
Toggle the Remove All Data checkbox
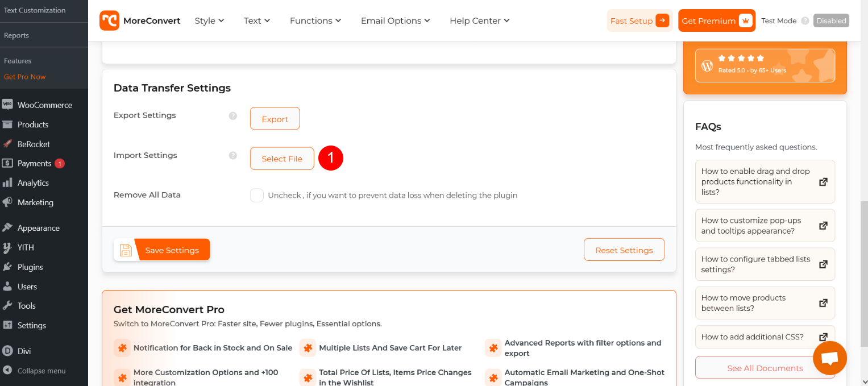click(257, 196)
